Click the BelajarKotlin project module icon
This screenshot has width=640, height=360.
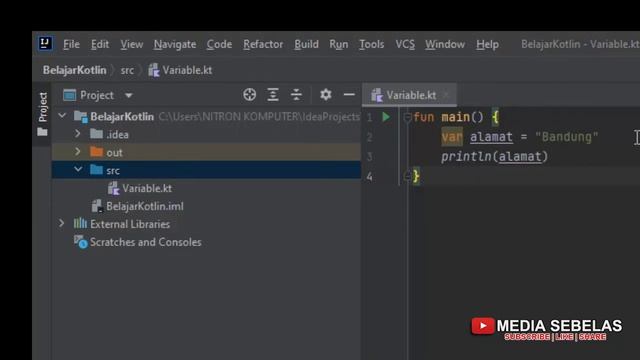coord(80,117)
